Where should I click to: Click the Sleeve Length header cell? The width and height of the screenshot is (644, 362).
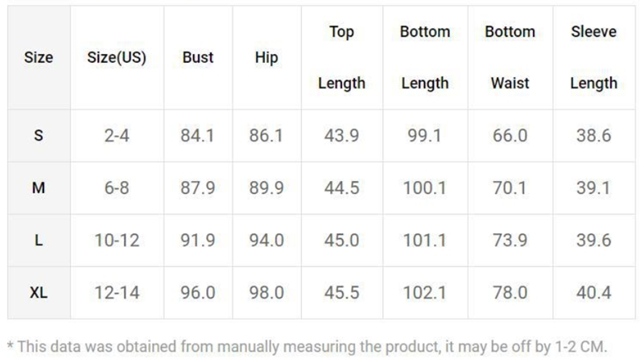pyautogui.click(x=593, y=58)
